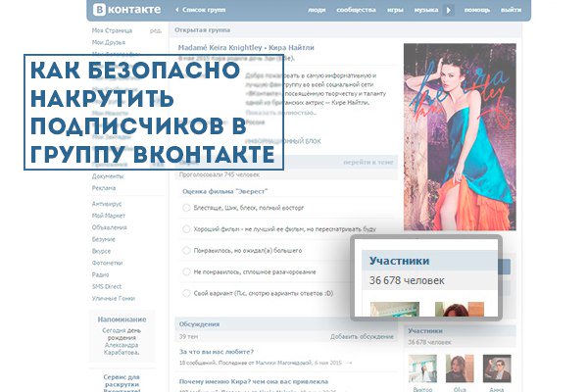Open Мои Друзья in left sidebar
The image size is (588, 392).
[x=109, y=42]
